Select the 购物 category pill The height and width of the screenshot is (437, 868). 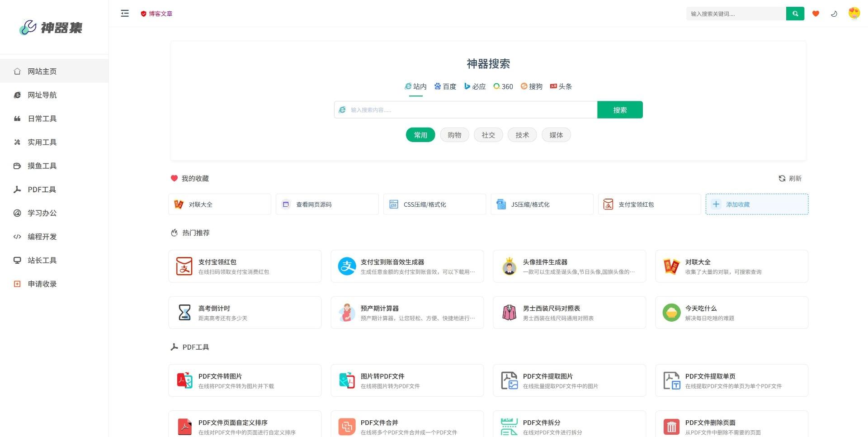pos(454,135)
